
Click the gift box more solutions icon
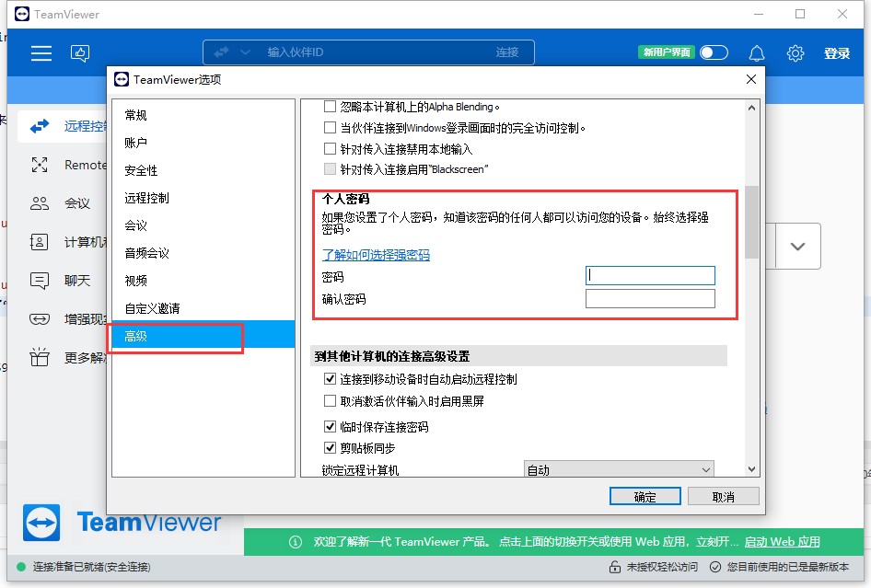(x=40, y=358)
